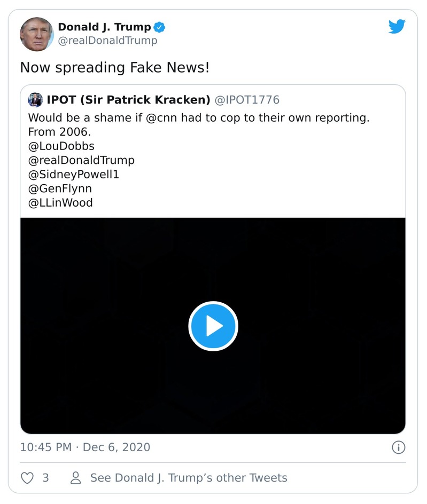
Task: Open the Donald J. Trump display name
Action: (x=104, y=27)
